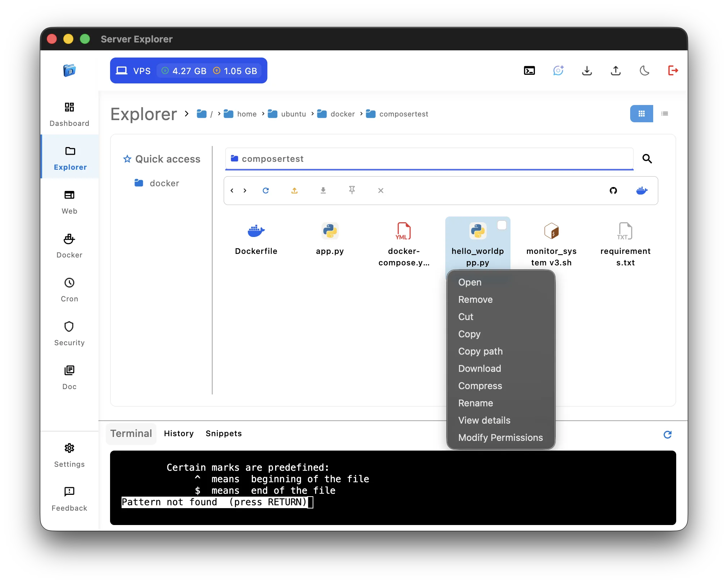Viewport: 728px width, 584px height.
Task: Open the GitHub icon in file toolbar
Action: coord(613,190)
